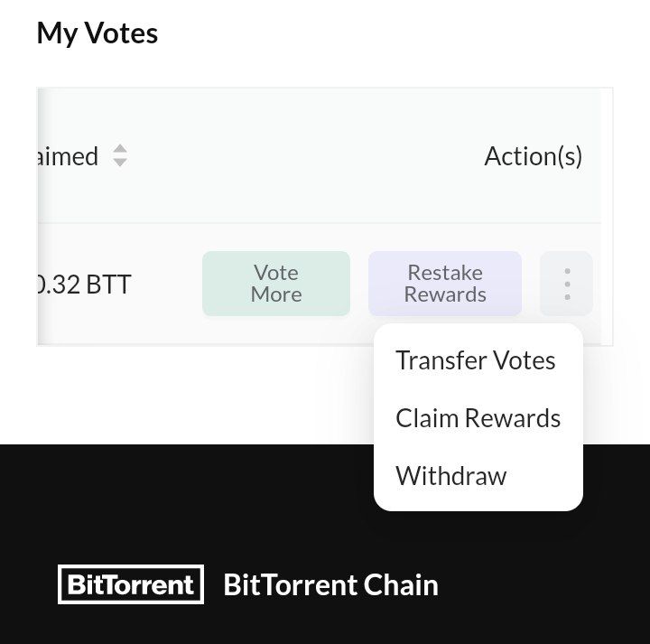The height and width of the screenshot is (644, 650).
Task: Click the Claimed column header label
Action: [x=68, y=156]
